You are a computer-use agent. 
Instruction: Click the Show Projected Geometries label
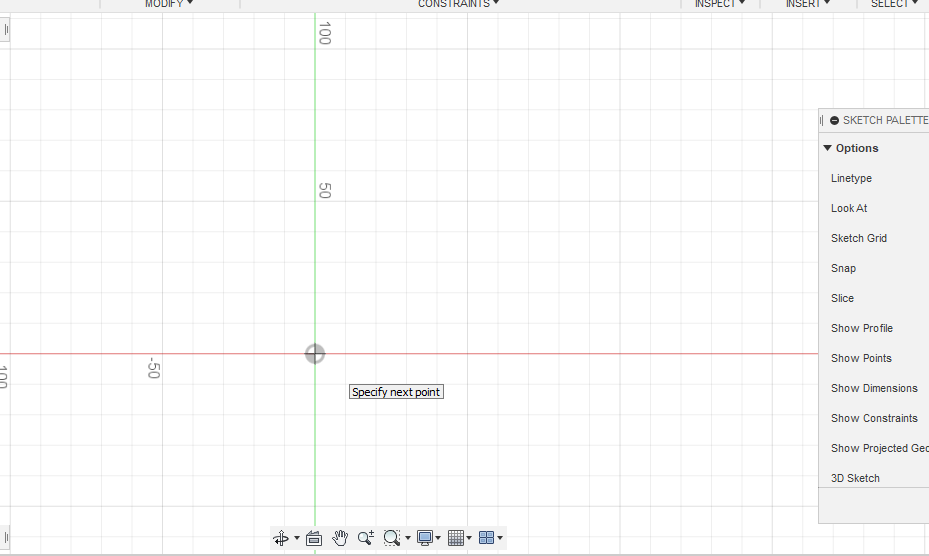[879, 448]
